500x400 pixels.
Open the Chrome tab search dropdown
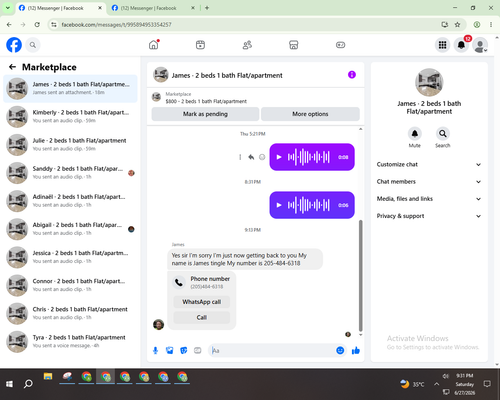[8, 8]
